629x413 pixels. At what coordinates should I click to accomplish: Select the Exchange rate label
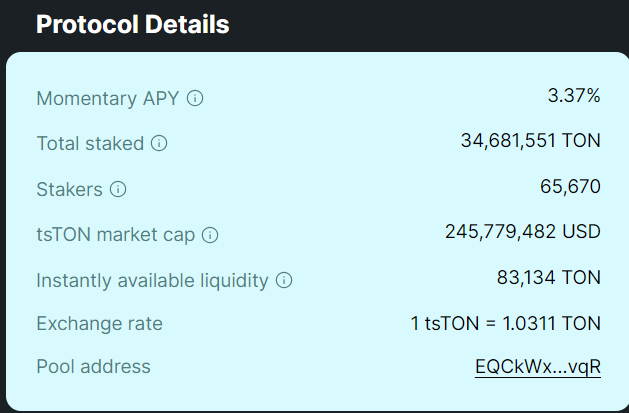click(99, 324)
